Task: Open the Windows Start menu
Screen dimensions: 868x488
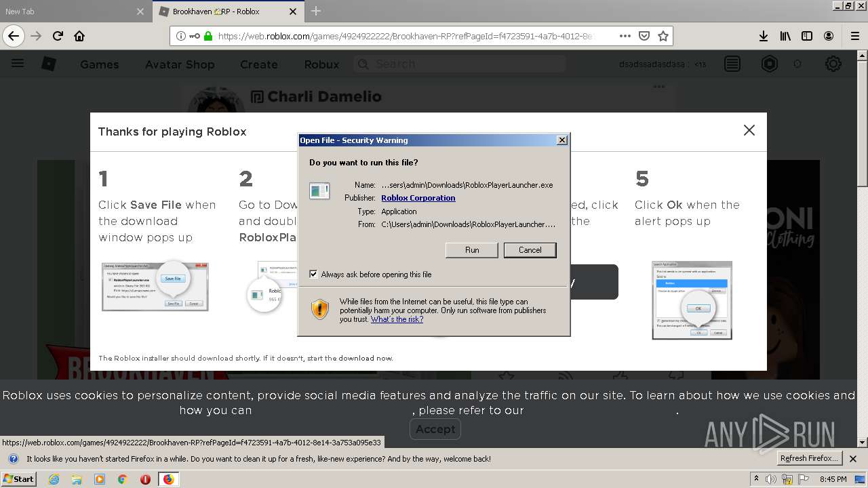Action: coord(18,479)
